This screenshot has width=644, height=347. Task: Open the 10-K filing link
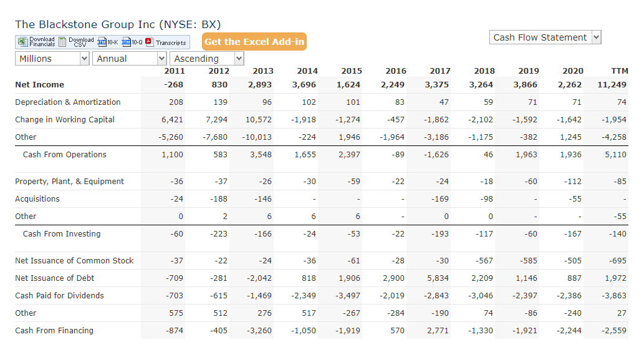click(x=113, y=42)
